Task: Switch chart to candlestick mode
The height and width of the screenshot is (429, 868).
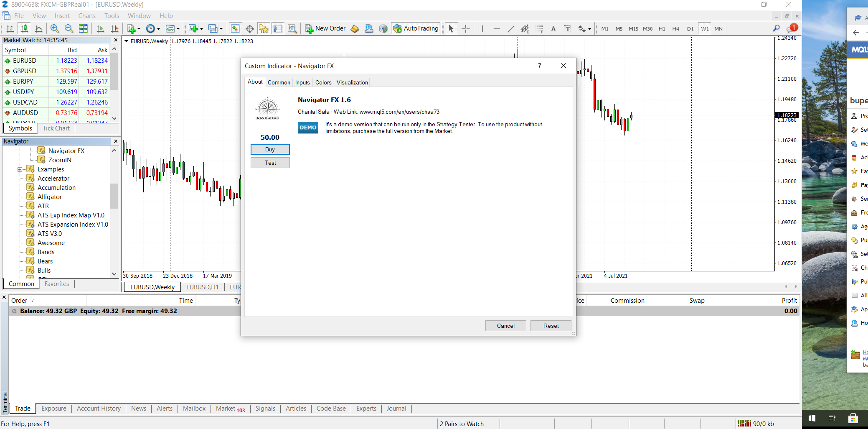Action: click(25, 28)
